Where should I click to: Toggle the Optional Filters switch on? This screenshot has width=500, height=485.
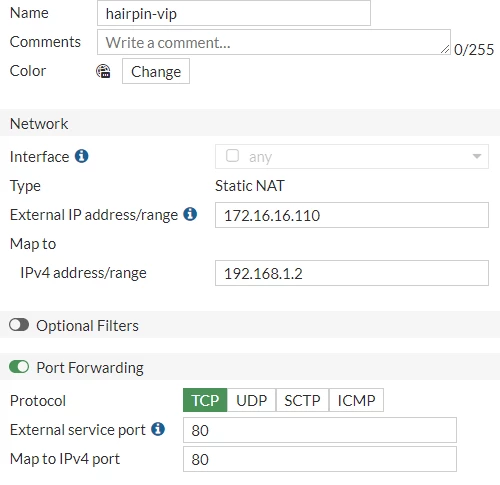click(x=19, y=325)
